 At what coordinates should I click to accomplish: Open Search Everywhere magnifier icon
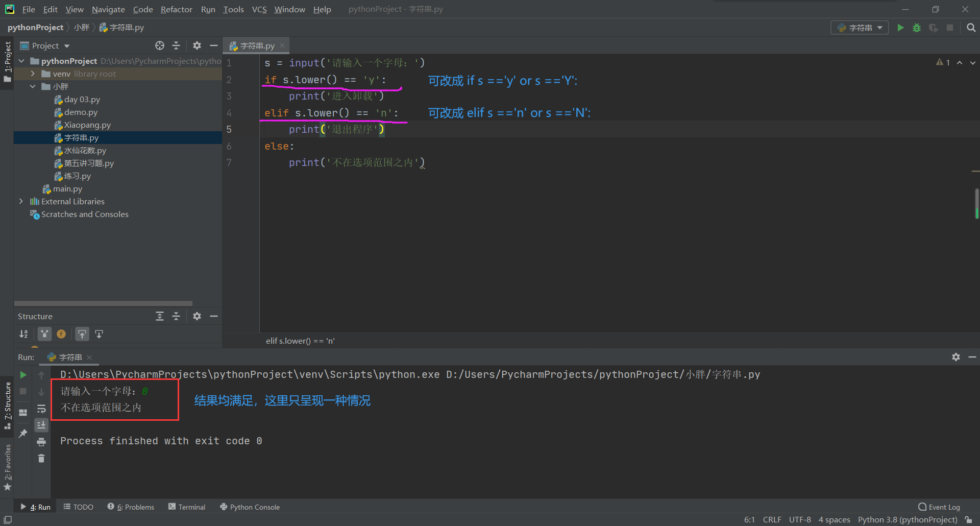pyautogui.click(x=971, y=28)
